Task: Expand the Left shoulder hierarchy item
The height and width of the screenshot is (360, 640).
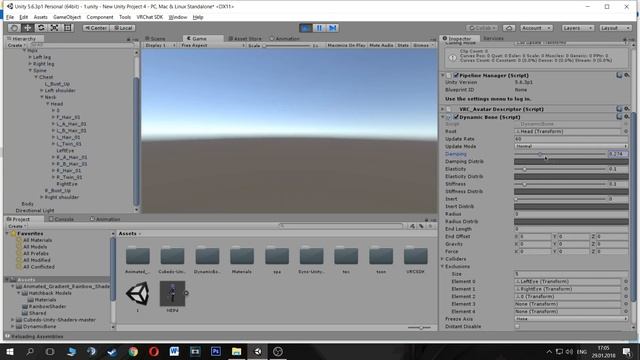Action: click(42, 91)
